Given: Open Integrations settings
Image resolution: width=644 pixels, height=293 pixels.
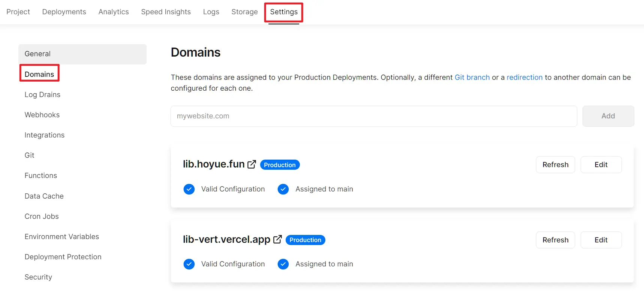Looking at the screenshot, I should (x=45, y=135).
